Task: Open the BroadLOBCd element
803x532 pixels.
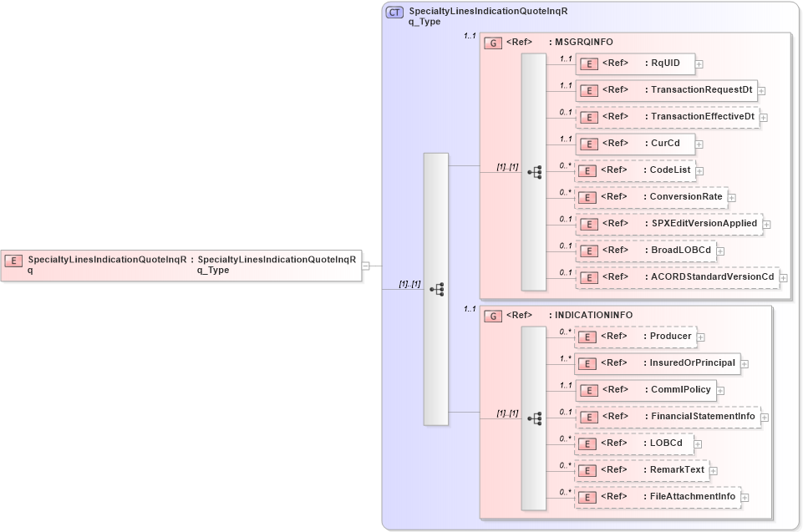Action: 643,250
